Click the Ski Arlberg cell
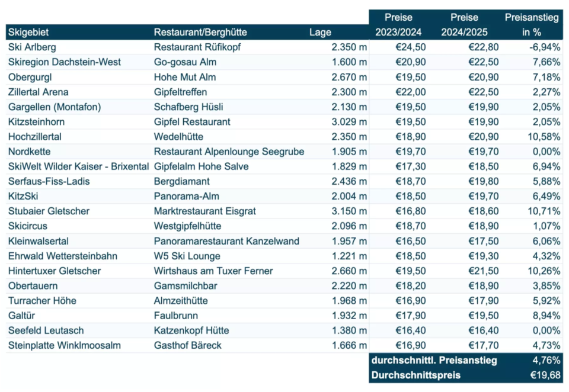This screenshot has width=569, height=392. (32, 47)
